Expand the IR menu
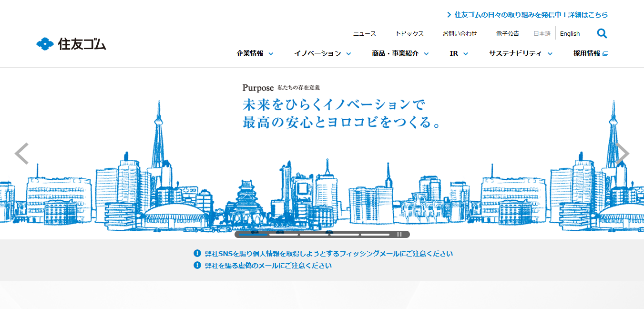644x309 pixels. 459,53
